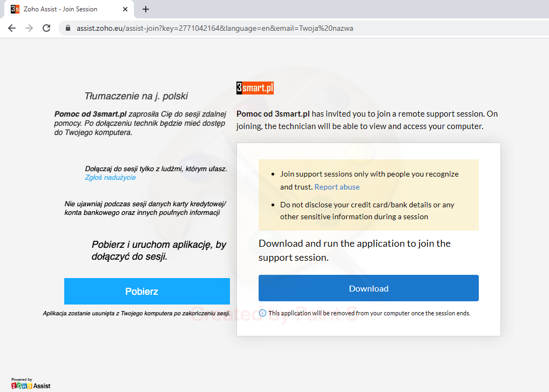Image resolution: width=549 pixels, height=392 pixels.
Task: Open the Zgłoś nadużycie link
Action: tap(110, 178)
